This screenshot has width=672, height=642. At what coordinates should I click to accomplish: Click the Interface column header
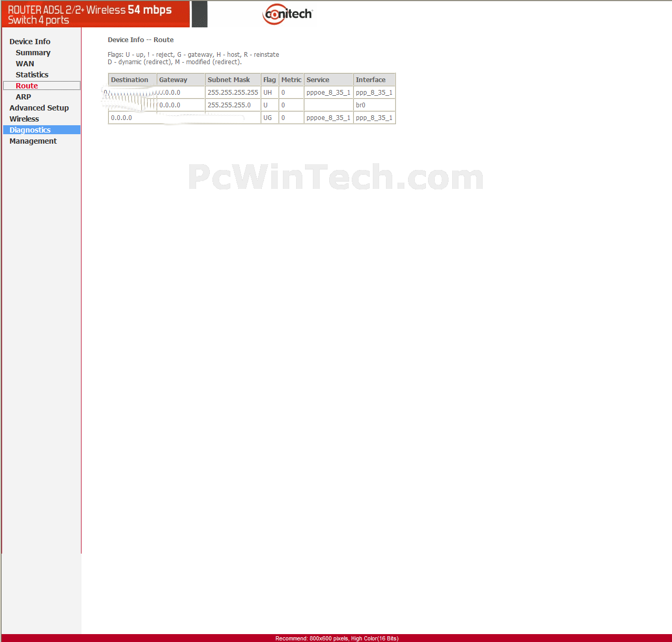pyautogui.click(x=374, y=80)
